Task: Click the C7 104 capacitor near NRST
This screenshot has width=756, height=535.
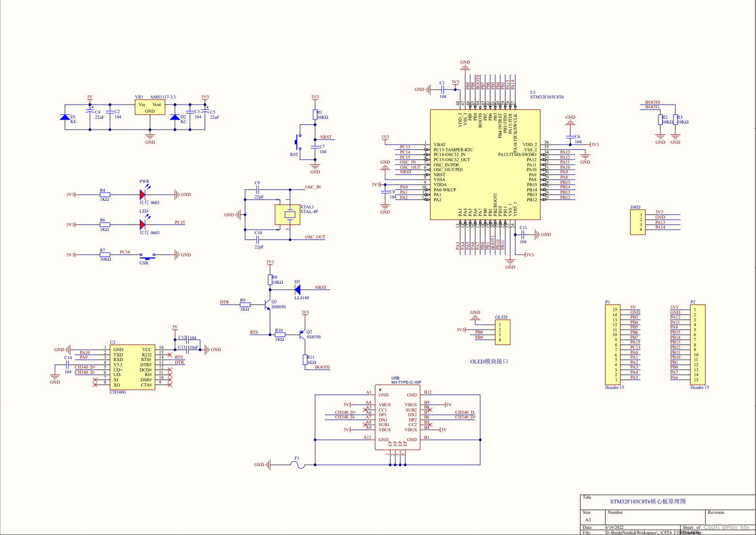Action: pos(315,147)
